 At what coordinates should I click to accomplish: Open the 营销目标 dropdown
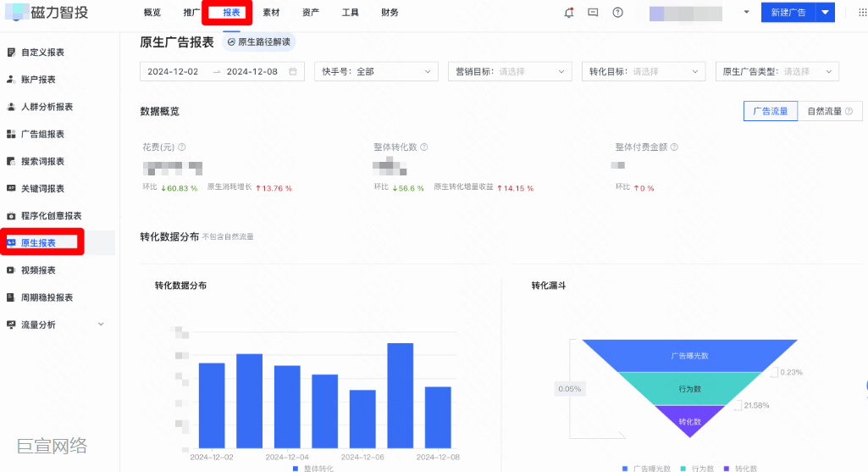(x=510, y=71)
